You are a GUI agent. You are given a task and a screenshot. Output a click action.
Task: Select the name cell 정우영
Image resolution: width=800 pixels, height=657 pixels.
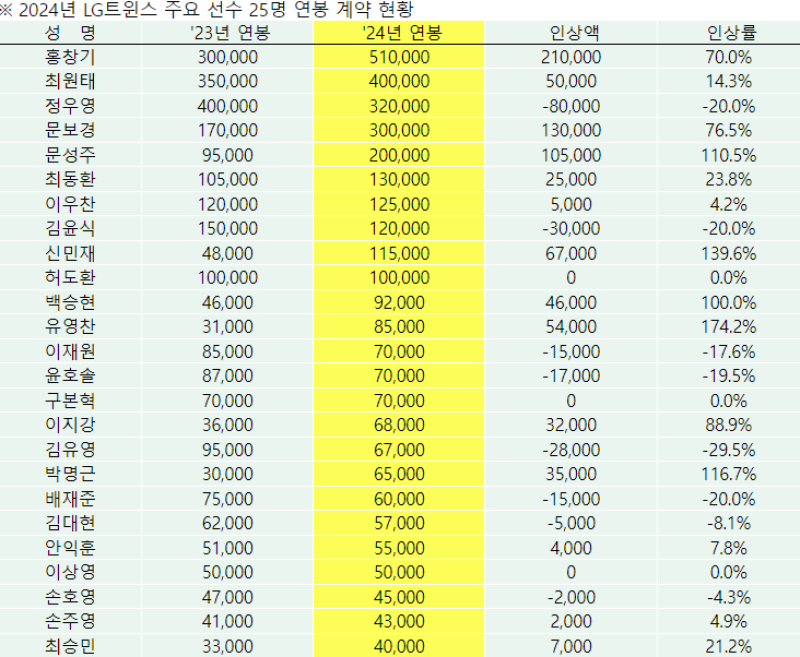pos(70,106)
